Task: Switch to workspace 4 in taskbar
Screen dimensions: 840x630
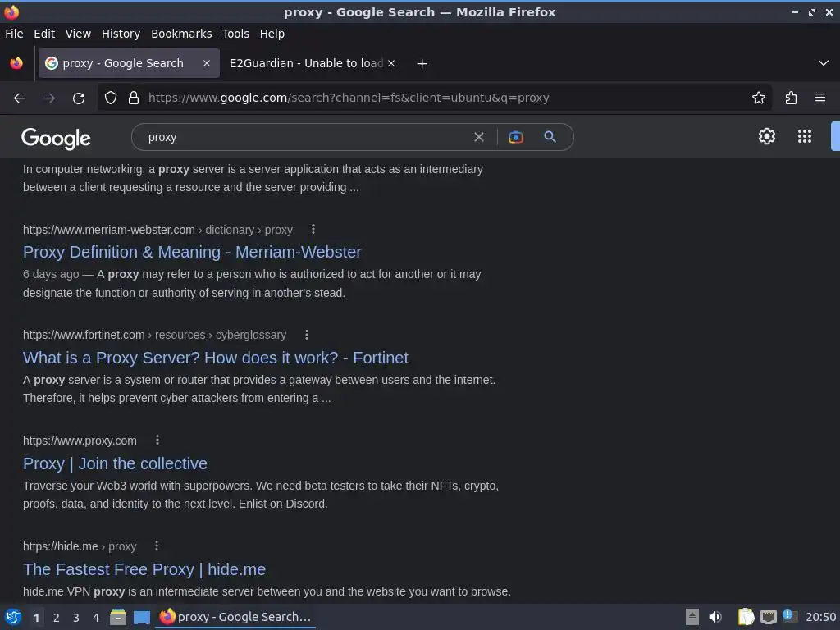Action: pos(96,618)
